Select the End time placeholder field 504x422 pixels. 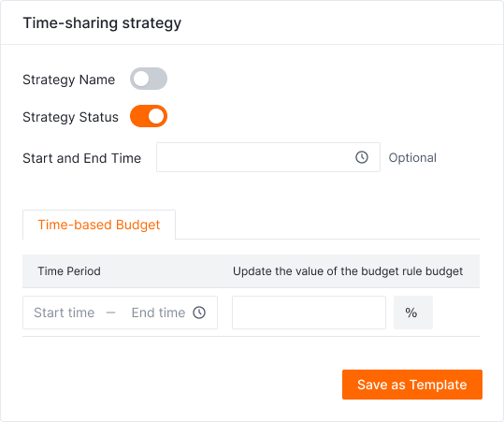click(158, 313)
